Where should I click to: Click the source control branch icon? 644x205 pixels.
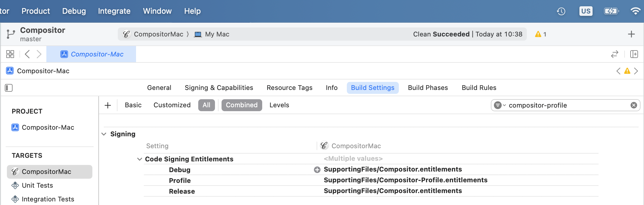(x=10, y=34)
